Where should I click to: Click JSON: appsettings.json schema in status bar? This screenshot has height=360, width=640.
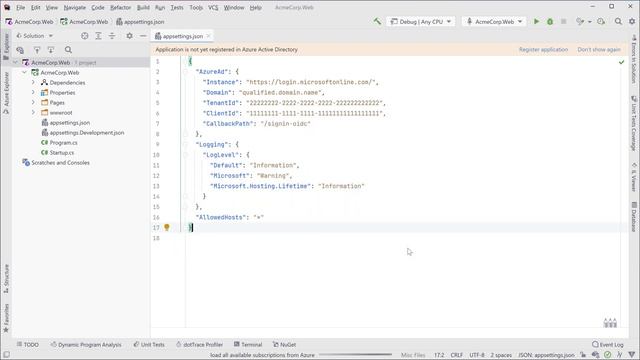(546, 355)
